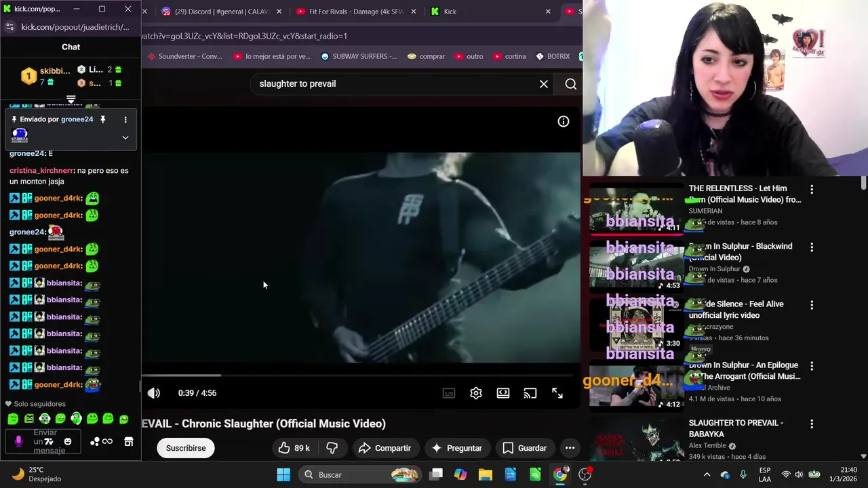Image resolution: width=868 pixels, height=488 pixels.
Task: Dislike the Chronic Slaughter video
Action: click(x=332, y=448)
